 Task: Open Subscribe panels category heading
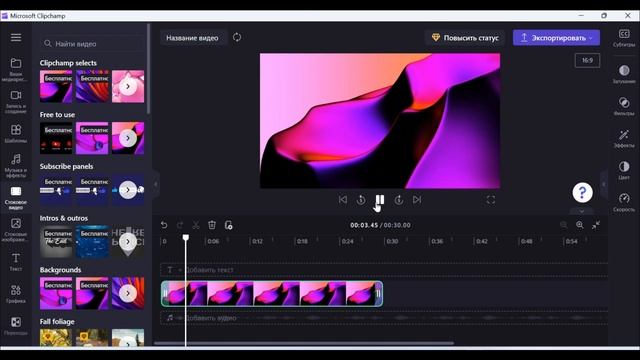[x=66, y=167]
